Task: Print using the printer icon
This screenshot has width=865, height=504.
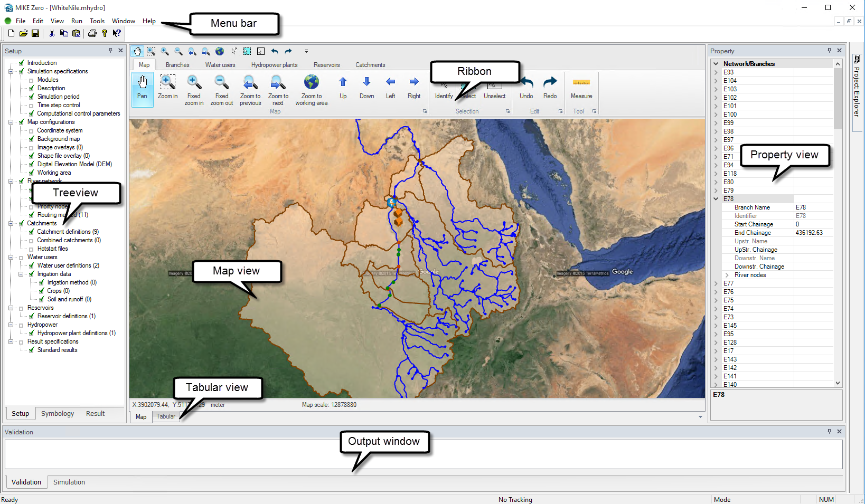Action: (x=92, y=33)
